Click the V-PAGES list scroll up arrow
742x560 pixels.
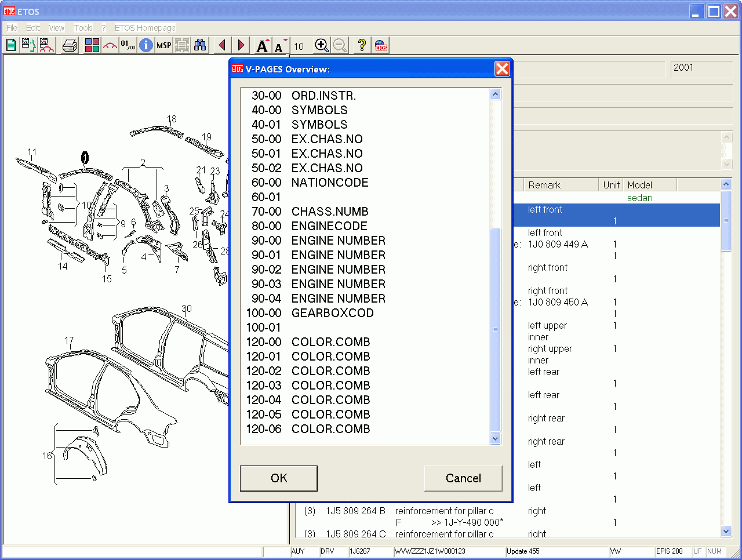[x=495, y=94]
